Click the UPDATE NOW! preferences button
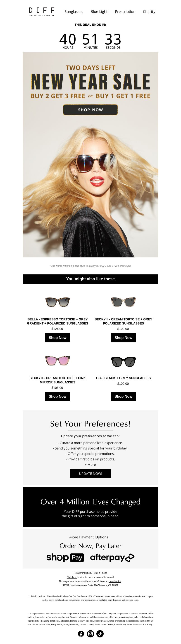This screenshot has height=644, width=181. (x=90, y=474)
